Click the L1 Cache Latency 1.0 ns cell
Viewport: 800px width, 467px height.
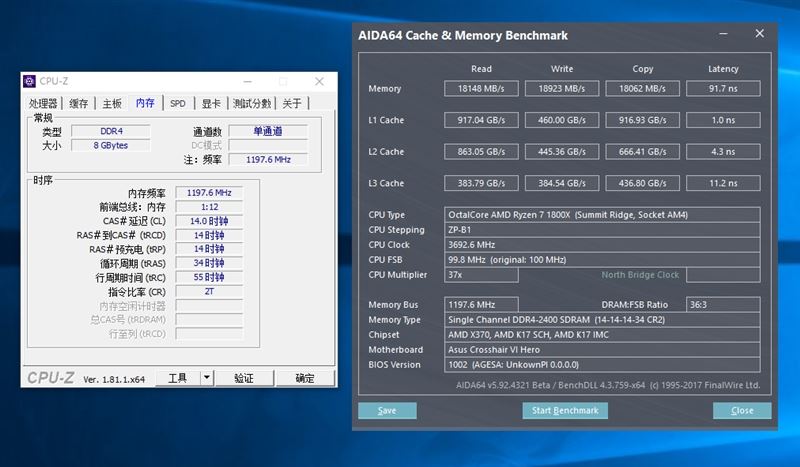(723, 120)
